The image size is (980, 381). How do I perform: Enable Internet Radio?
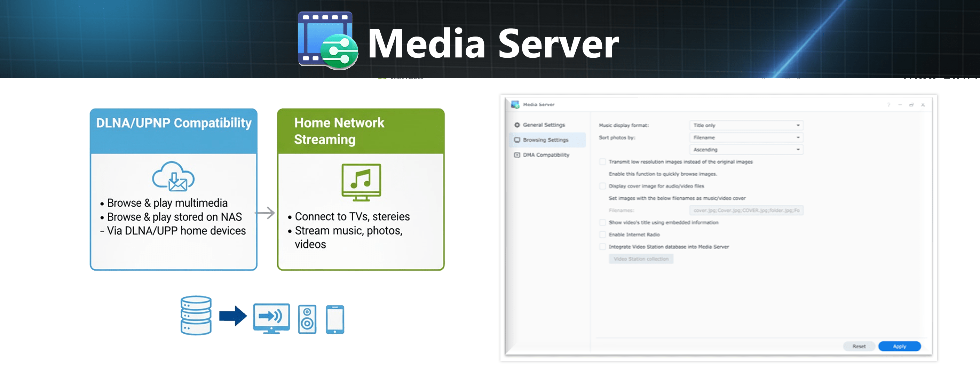(x=603, y=235)
